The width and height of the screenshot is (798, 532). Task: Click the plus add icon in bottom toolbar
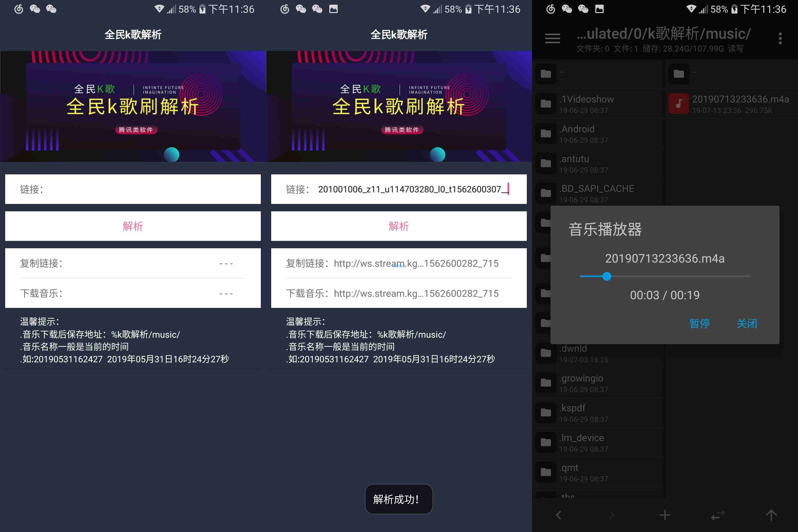[x=665, y=515]
